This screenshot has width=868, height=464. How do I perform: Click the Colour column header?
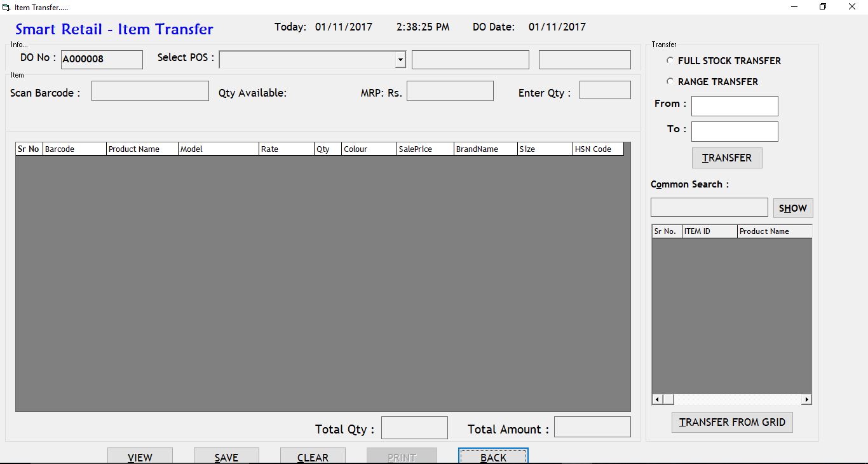click(x=369, y=149)
